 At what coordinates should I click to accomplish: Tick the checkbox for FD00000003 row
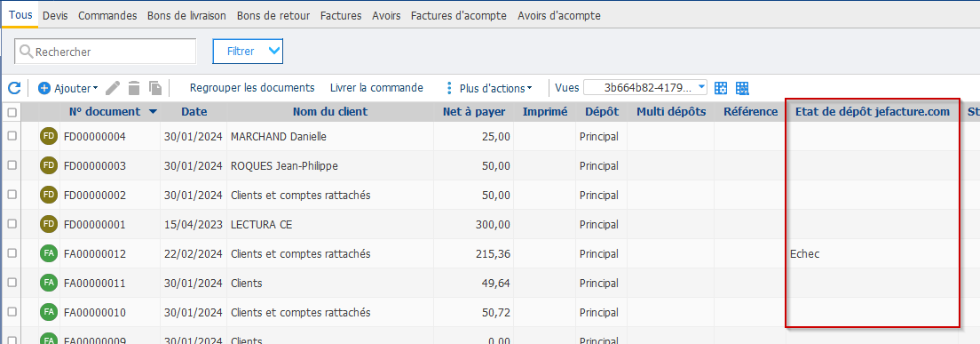coord(12,165)
